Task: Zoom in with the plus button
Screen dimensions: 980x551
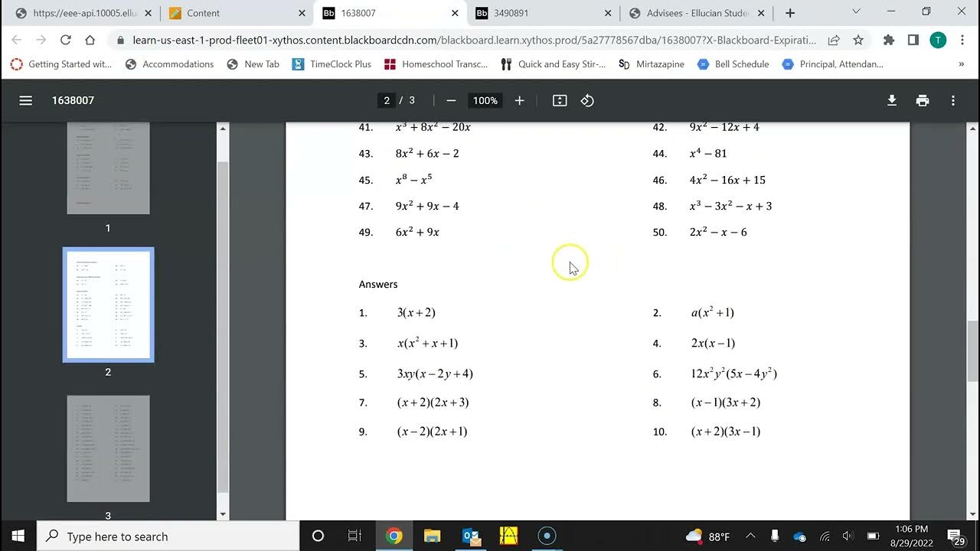Action: pos(519,100)
